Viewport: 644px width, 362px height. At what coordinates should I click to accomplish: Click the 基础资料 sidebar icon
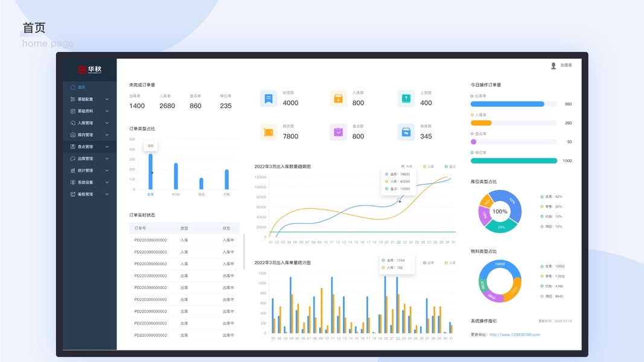72,111
